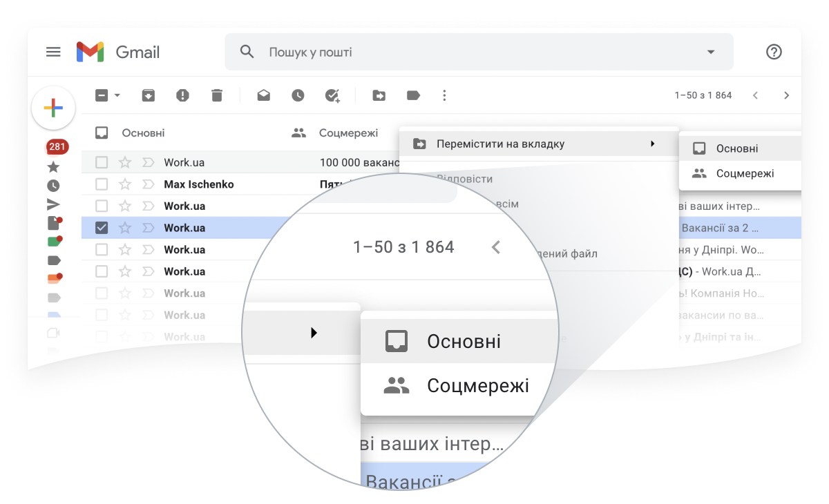This screenshot has width=829, height=504.
Task: Click left arrow beside small toolbar page count
Action: click(x=755, y=95)
